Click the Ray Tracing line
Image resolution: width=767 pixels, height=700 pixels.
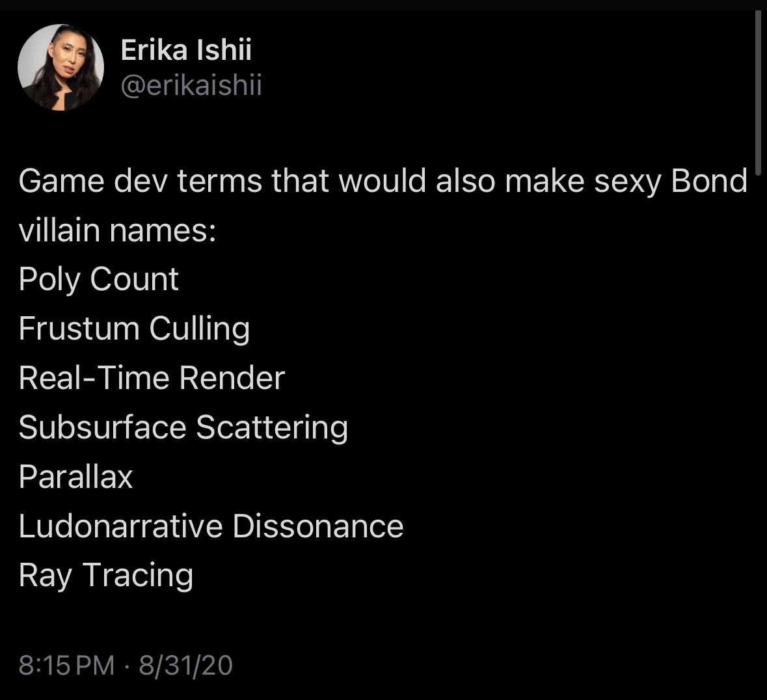[106, 576]
